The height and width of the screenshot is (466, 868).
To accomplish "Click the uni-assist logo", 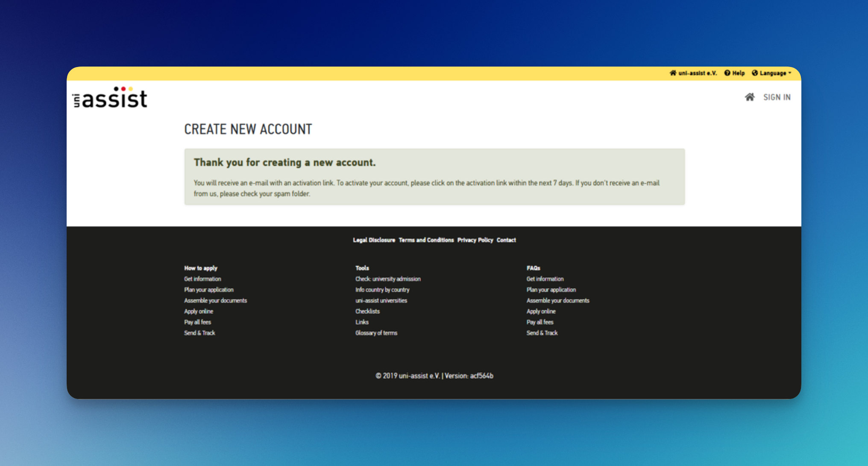I will click(110, 97).
